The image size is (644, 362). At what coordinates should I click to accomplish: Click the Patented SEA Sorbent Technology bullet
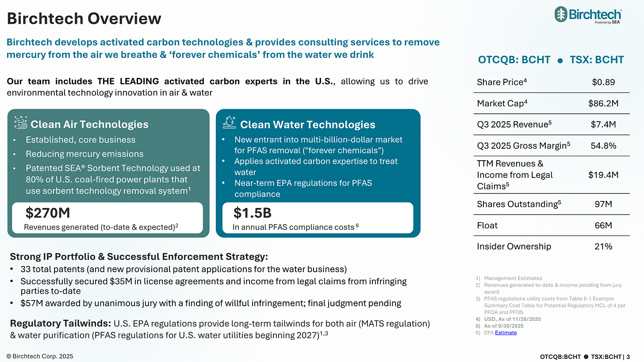(113, 180)
